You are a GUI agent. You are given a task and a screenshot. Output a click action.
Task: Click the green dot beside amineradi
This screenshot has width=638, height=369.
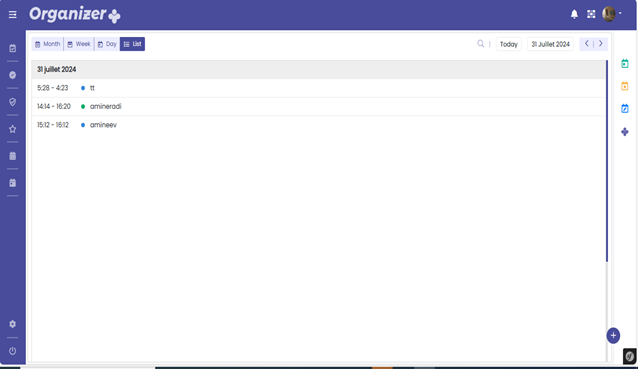pyautogui.click(x=83, y=107)
